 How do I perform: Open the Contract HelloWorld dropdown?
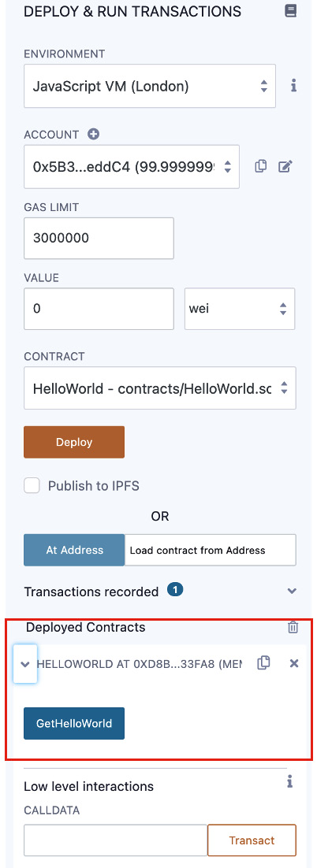click(159, 388)
